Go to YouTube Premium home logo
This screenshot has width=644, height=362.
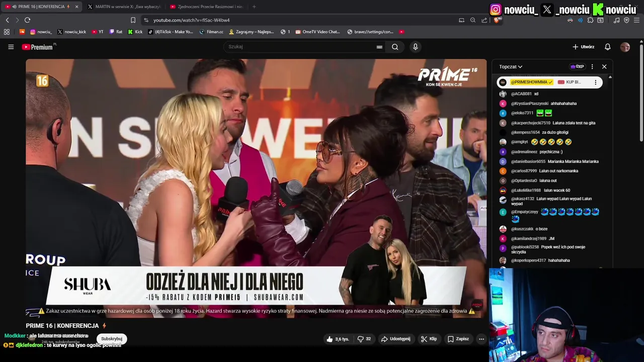tap(38, 47)
